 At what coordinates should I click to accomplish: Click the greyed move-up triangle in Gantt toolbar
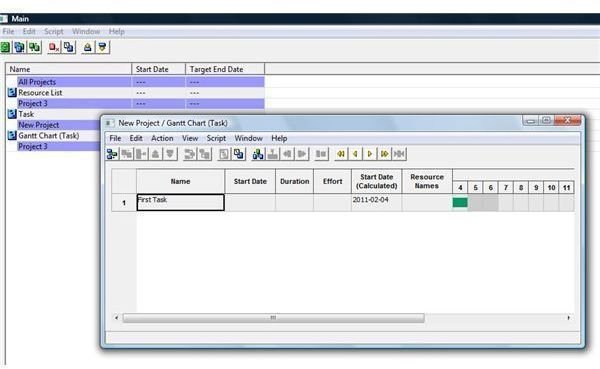155,154
